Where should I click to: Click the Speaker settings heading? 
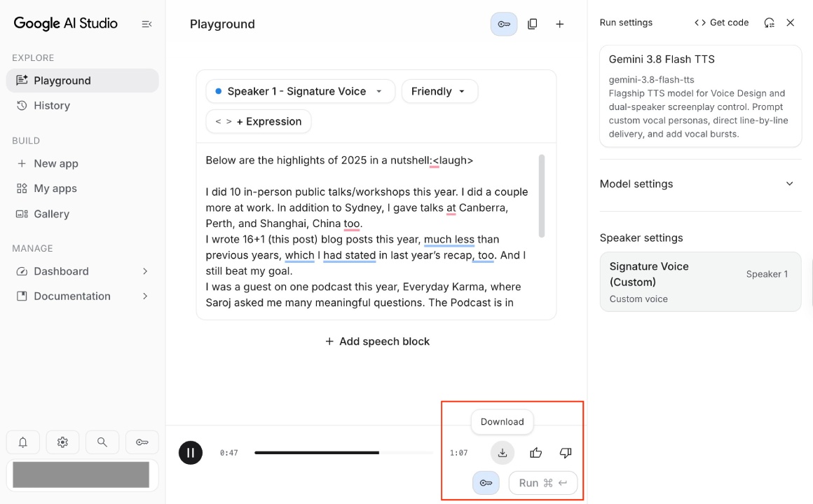pyautogui.click(x=641, y=238)
